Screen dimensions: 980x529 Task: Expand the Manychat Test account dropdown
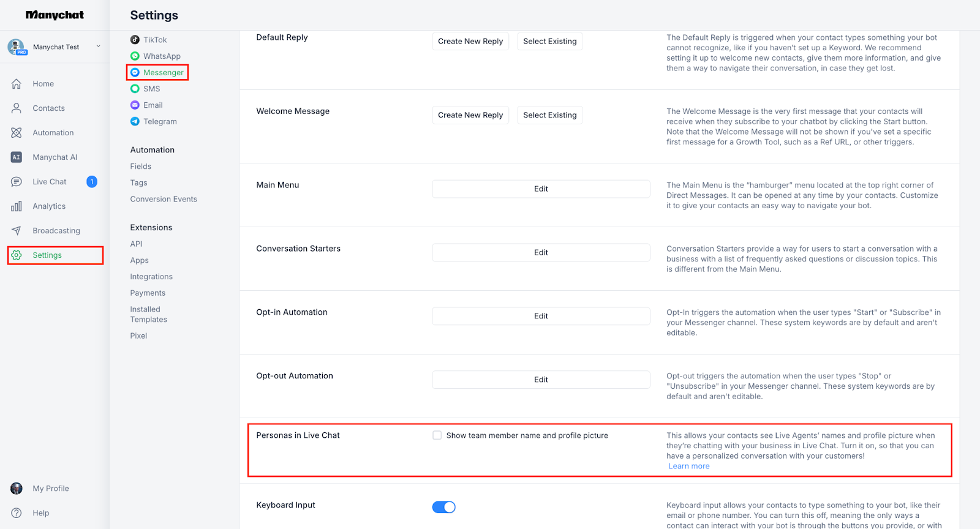point(98,47)
